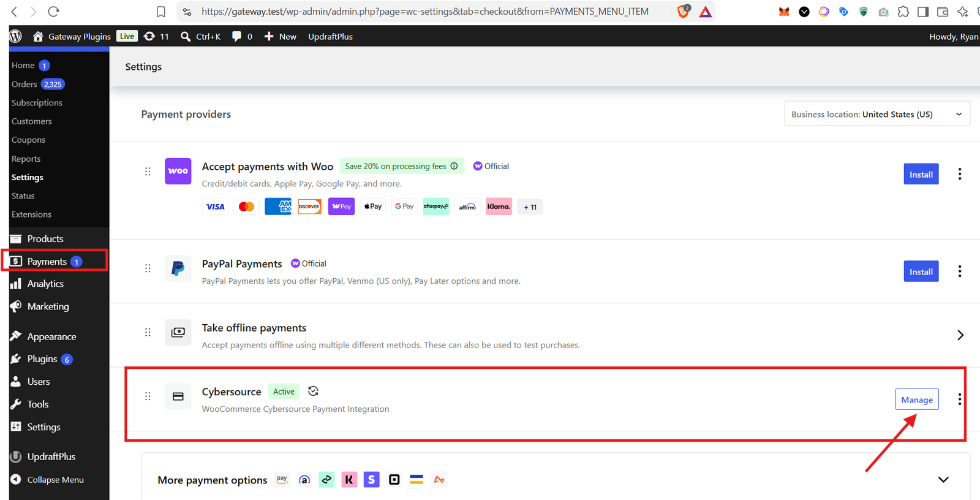Toggle the browser sidebar panel icon
Screen dimensions: 980x500
click(923, 12)
